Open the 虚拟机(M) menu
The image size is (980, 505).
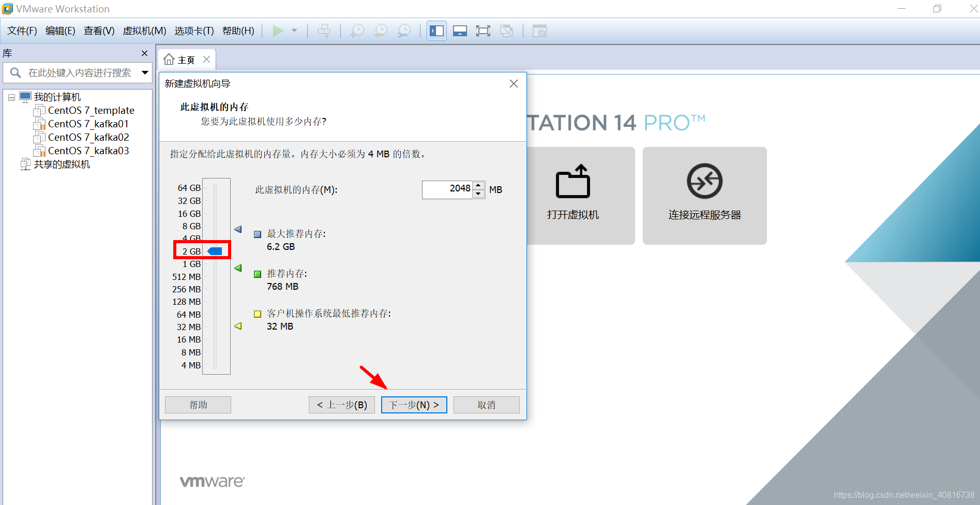tap(144, 31)
